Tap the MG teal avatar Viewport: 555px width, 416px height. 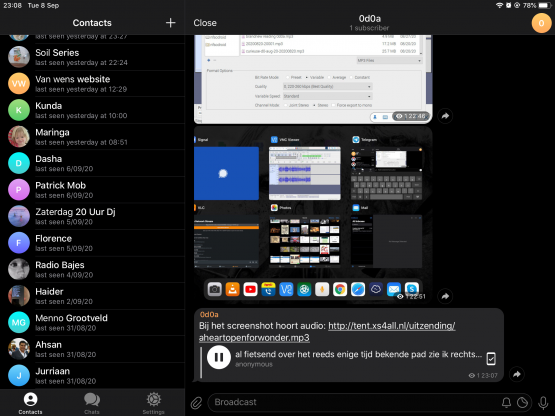tap(19, 323)
